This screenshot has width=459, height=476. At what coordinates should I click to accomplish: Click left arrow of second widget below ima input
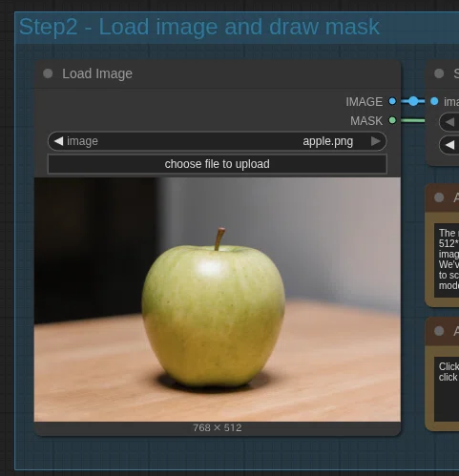[449, 145]
